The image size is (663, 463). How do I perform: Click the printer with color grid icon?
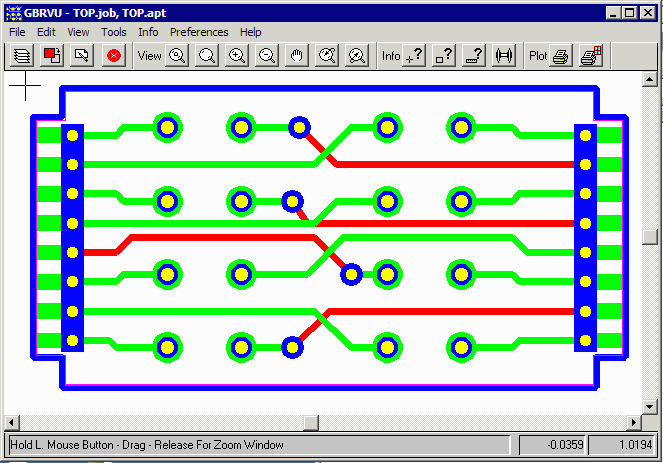[x=591, y=55]
